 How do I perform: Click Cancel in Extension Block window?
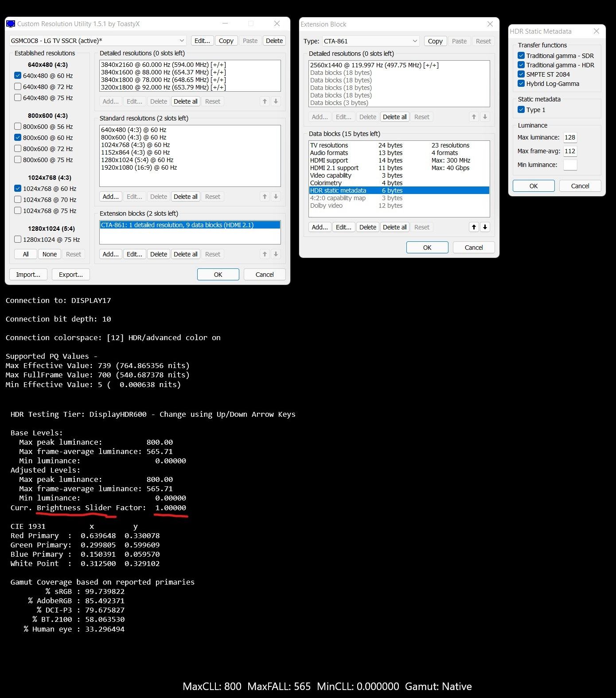(474, 248)
